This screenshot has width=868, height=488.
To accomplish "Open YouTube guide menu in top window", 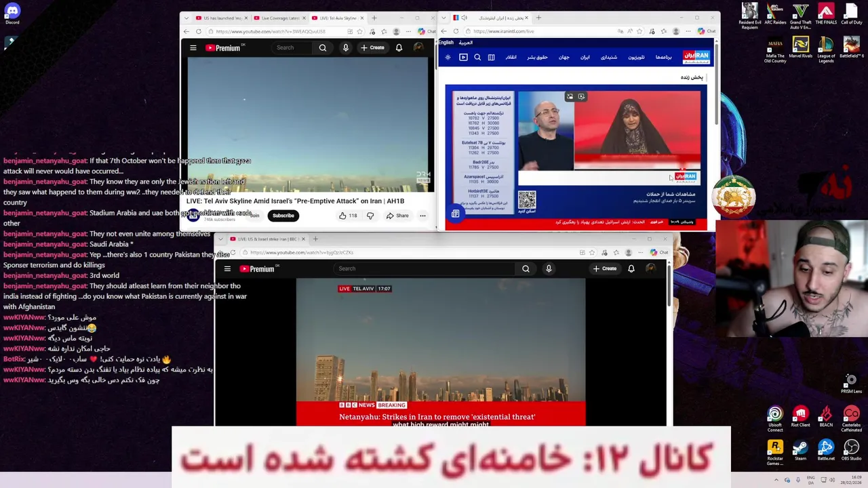I will pos(193,47).
